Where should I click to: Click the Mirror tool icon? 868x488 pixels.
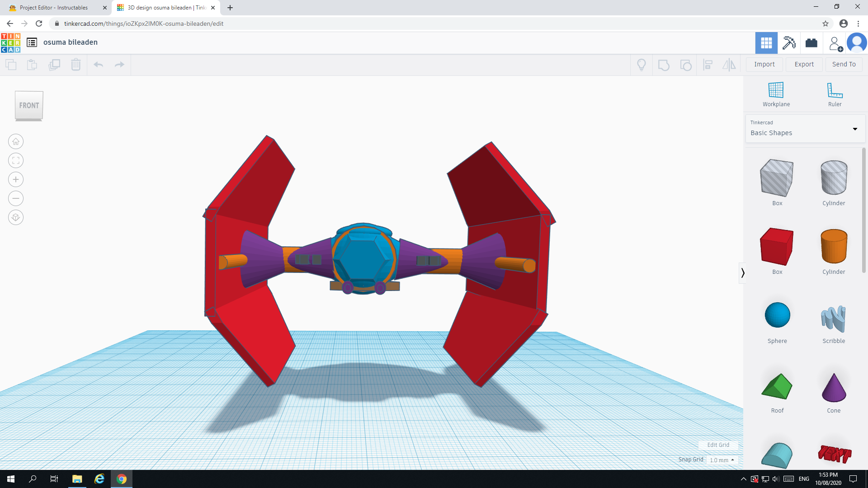[x=729, y=65]
